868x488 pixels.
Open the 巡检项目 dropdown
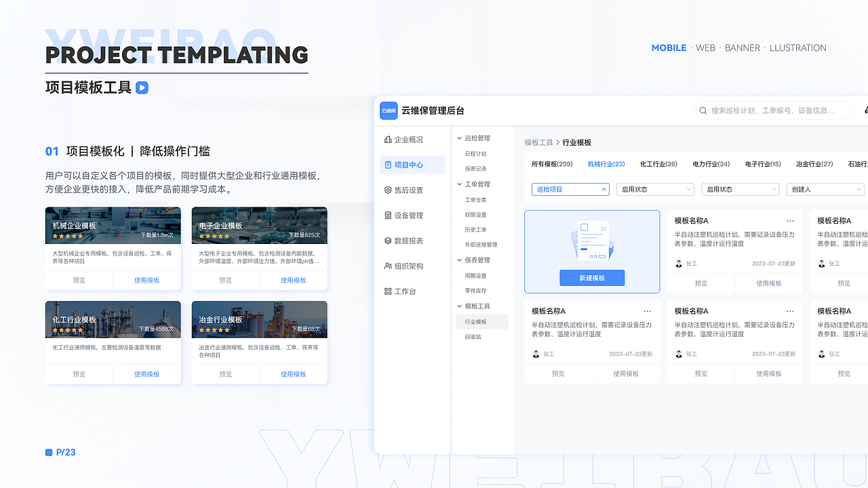click(570, 190)
